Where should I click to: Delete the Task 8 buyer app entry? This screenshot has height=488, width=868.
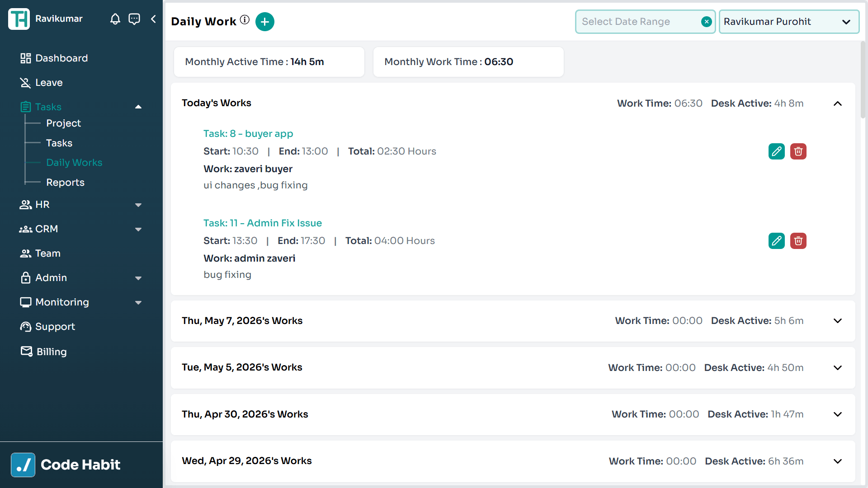click(798, 151)
